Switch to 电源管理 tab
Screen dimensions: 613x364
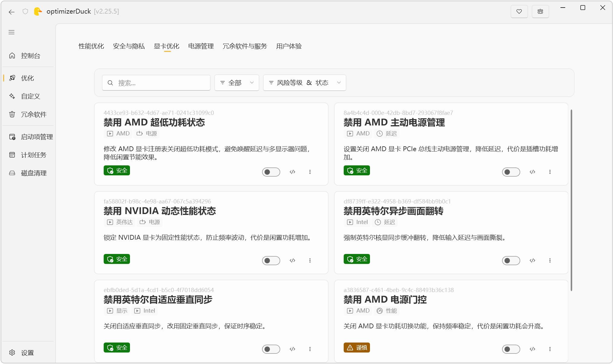[x=201, y=46]
